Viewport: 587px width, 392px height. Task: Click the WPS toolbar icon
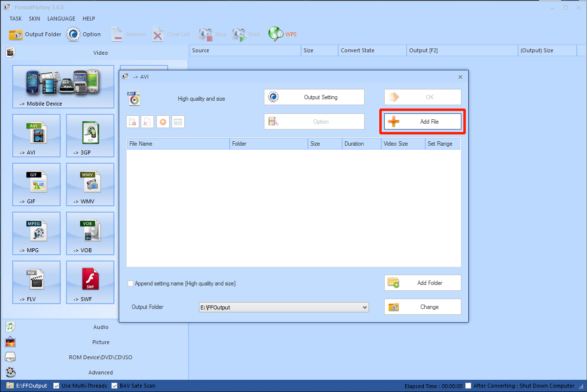tap(283, 34)
